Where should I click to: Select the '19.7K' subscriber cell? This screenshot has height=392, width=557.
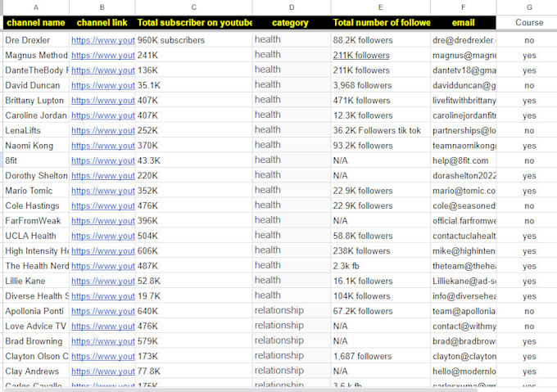pos(193,296)
